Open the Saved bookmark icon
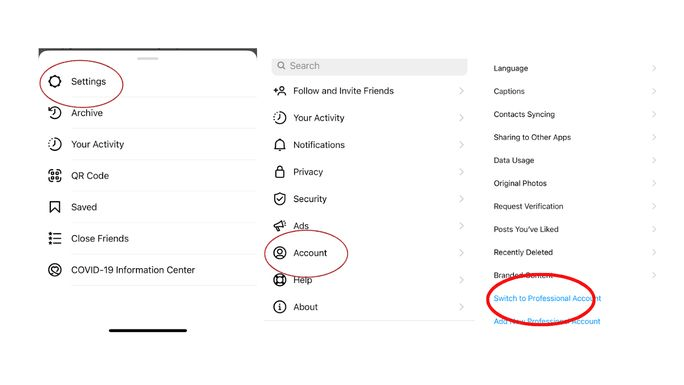Image resolution: width=684 pixels, height=385 pixels. [55, 207]
